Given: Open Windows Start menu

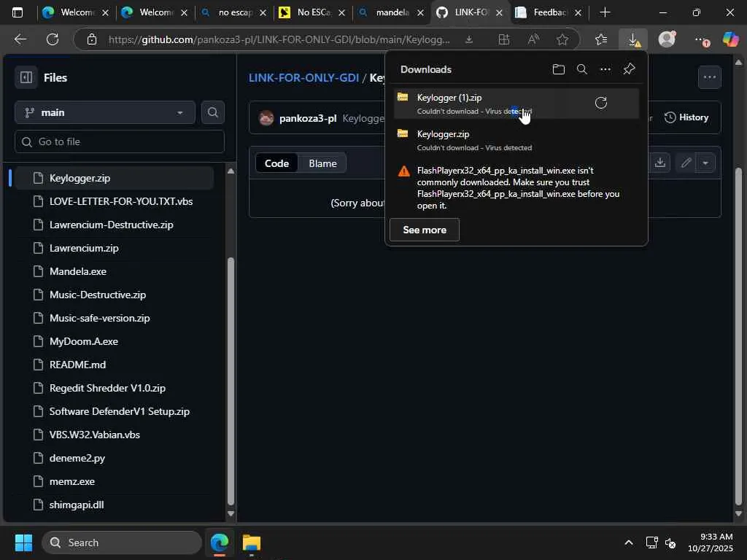Looking at the screenshot, I should 23,542.
